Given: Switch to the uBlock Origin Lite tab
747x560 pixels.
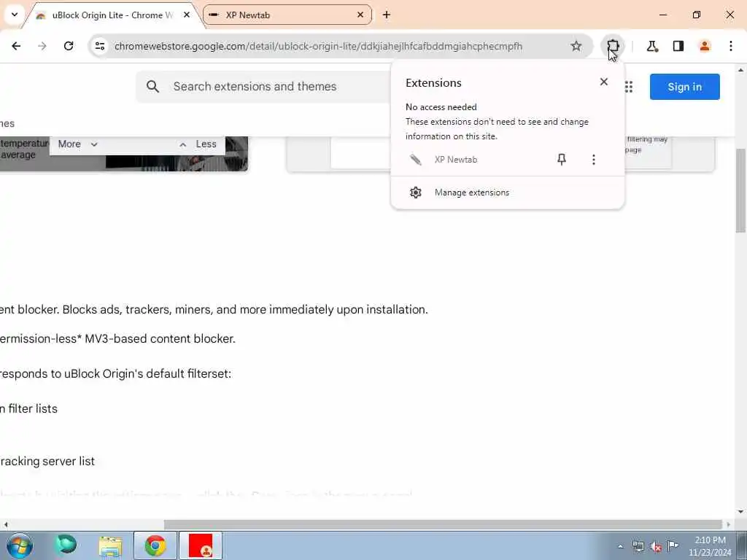Looking at the screenshot, I should 112,15.
